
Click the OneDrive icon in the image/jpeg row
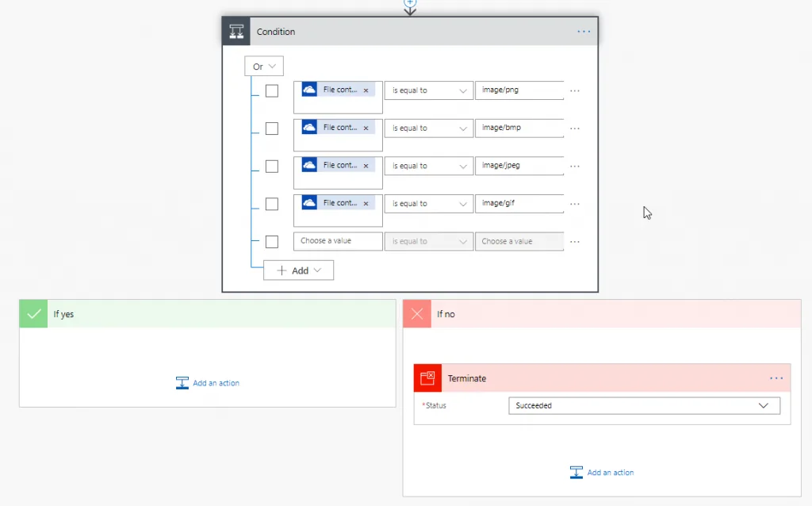309,166
